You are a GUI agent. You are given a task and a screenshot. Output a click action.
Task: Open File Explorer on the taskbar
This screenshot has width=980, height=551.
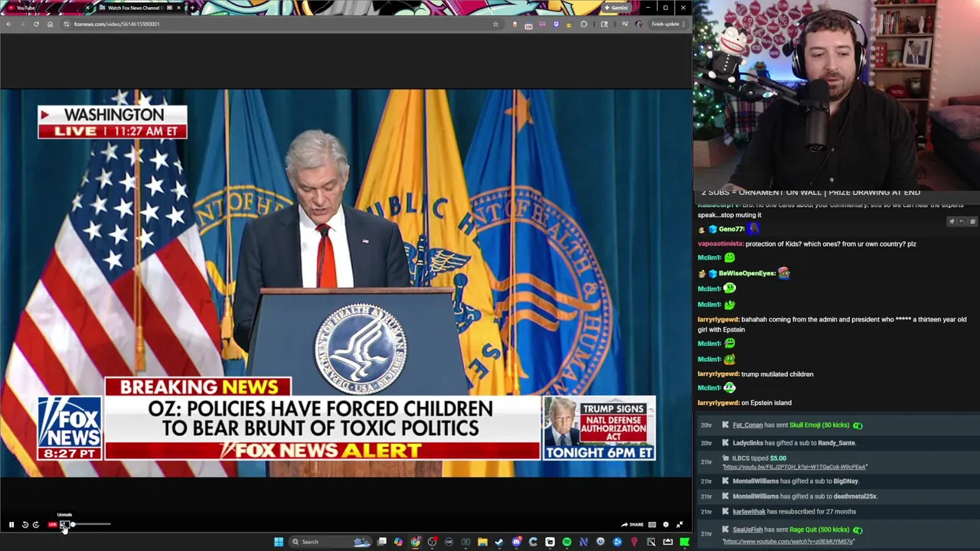tap(482, 542)
